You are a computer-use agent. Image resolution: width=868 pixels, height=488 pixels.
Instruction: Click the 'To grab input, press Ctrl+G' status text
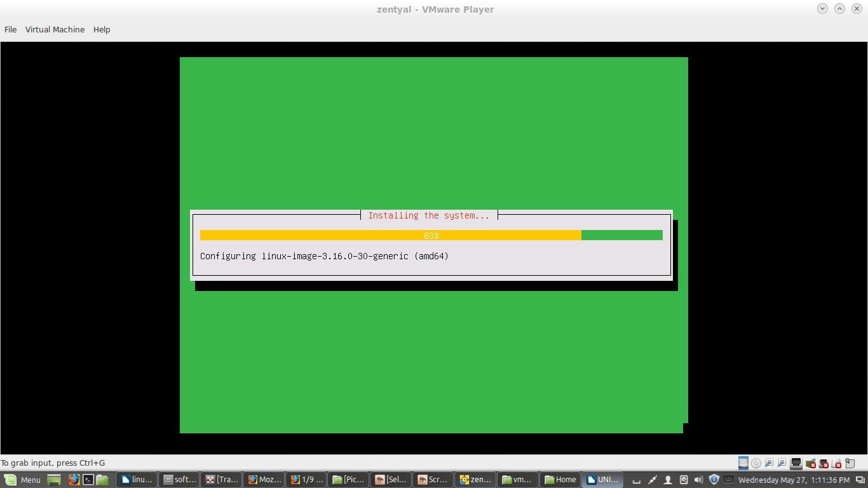tap(53, 463)
